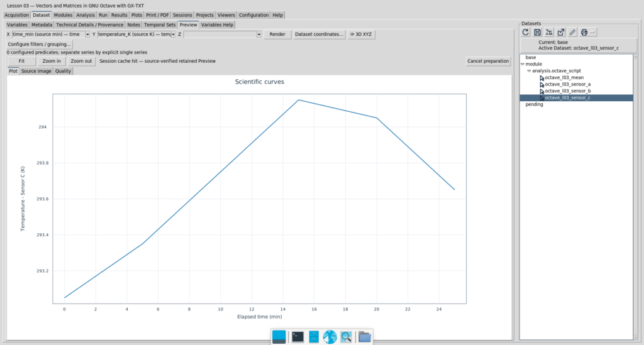644x345 pixels.
Task: Select the base dataset tree row
Action: click(576, 58)
